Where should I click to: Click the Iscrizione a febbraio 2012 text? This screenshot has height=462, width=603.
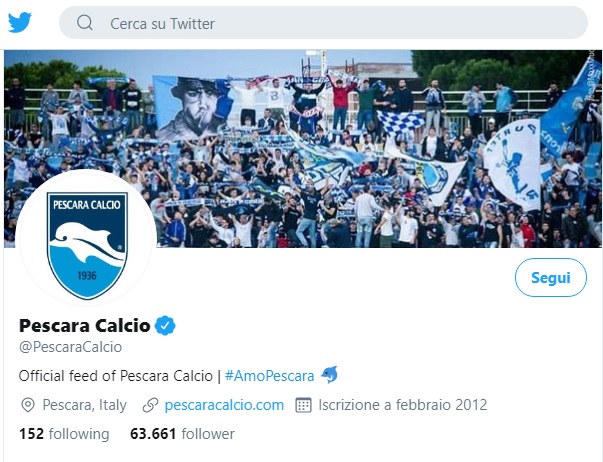tap(403, 405)
